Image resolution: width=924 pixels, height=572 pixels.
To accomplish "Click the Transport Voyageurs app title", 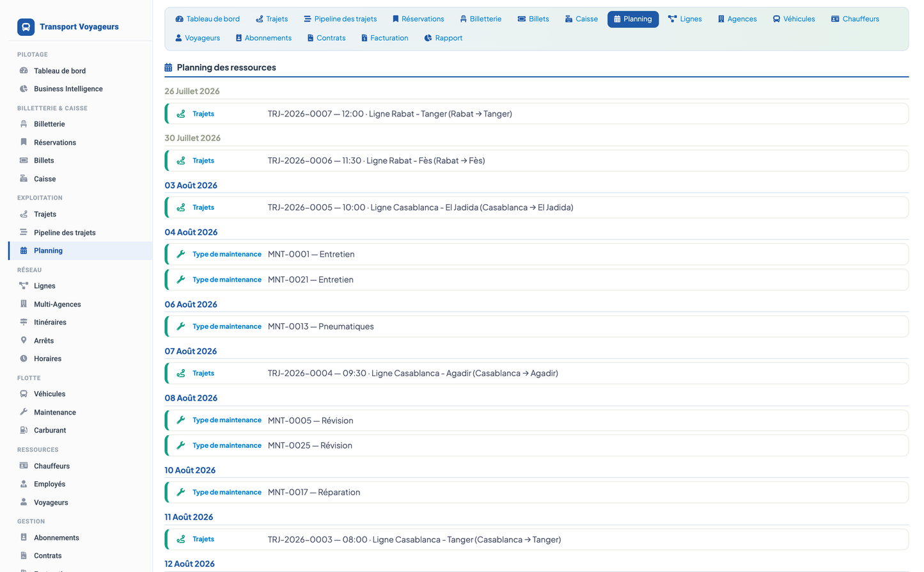I will tap(79, 27).
